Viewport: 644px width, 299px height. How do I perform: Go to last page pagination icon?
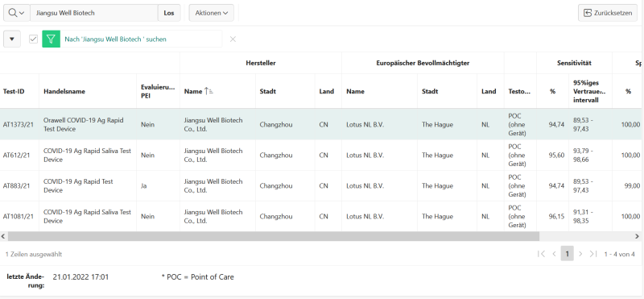click(x=593, y=254)
